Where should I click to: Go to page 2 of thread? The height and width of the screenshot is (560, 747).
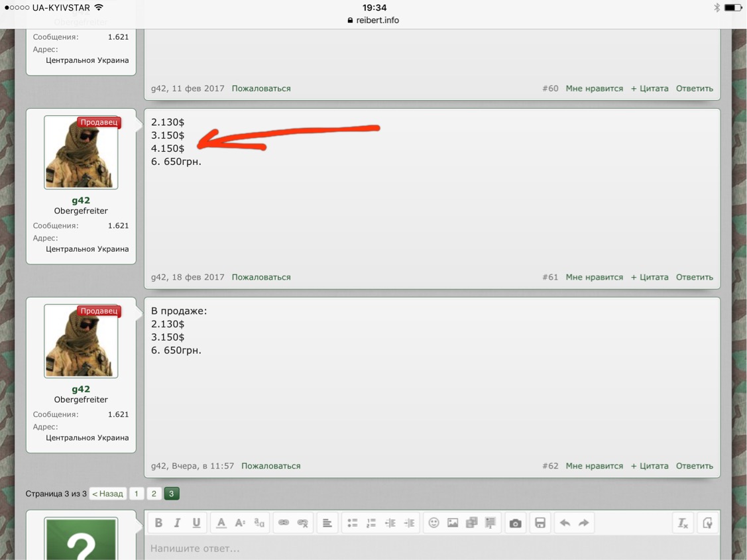click(x=154, y=494)
